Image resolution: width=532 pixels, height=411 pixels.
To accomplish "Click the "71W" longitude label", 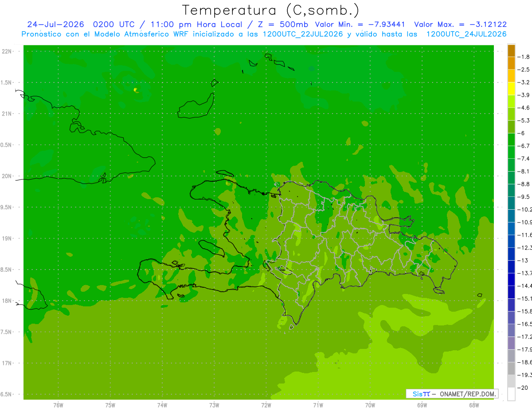I will point(318,405).
